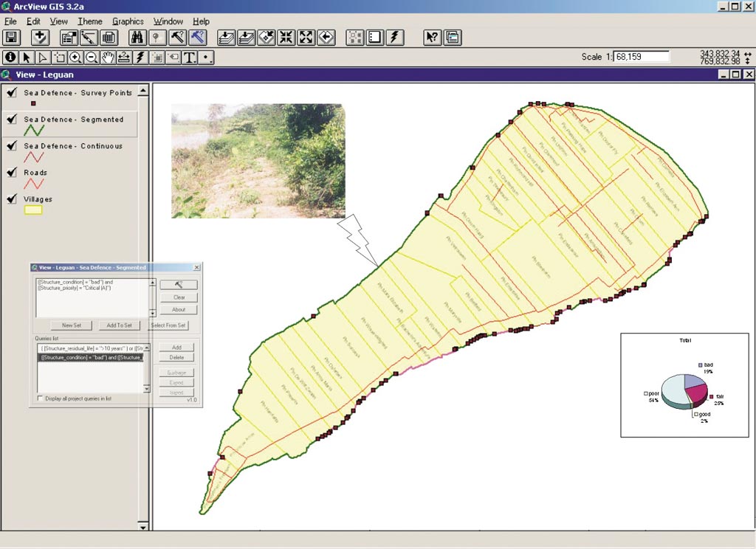
Task: Open the Graphics menu
Action: pyautogui.click(x=128, y=21)
